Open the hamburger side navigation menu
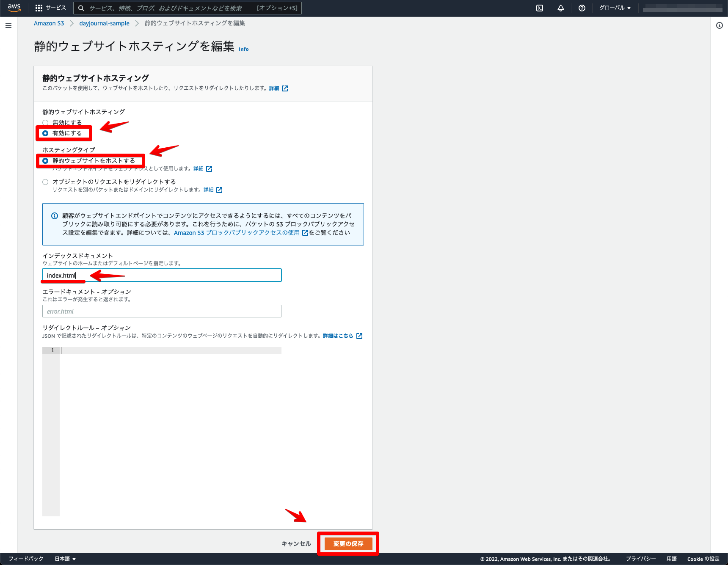The height and width of the screenshot is (565, 728). coord(8,25)
